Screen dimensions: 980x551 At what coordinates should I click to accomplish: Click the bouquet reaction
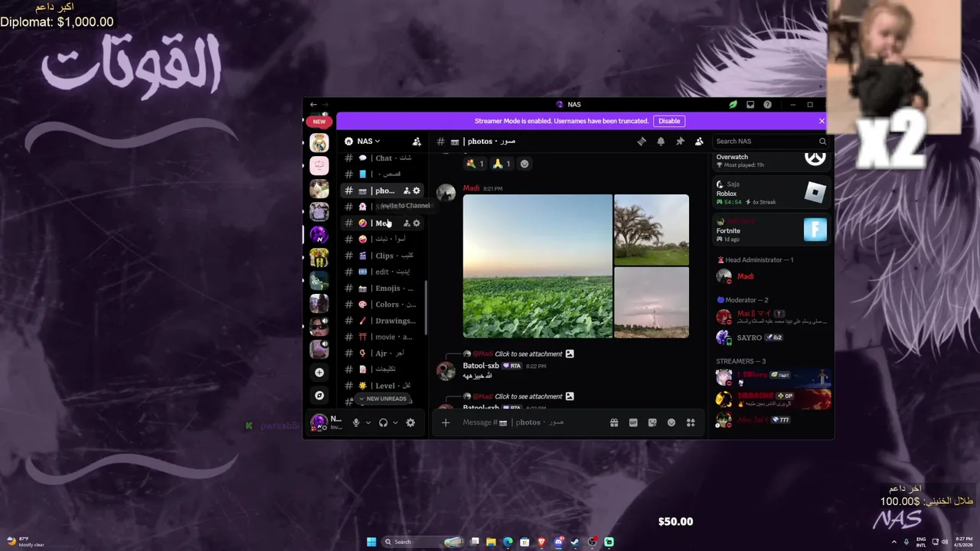pyautogui.click(x=475, y=164)
